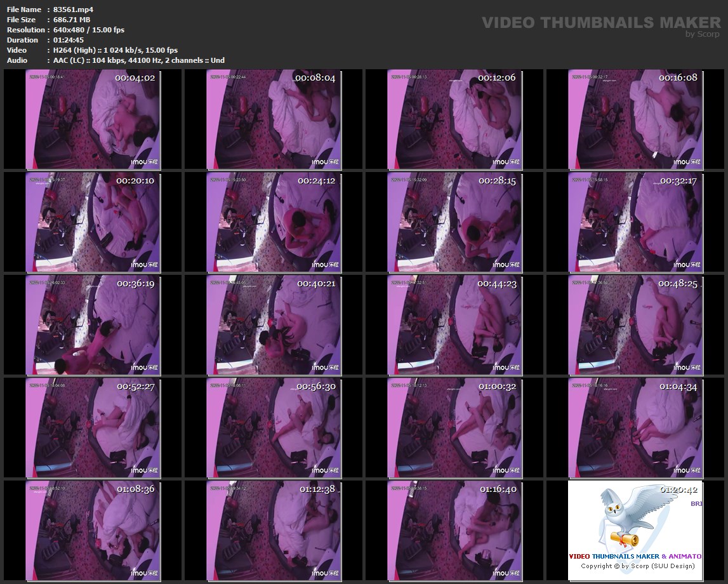728x584 pixels.
Task: Open the frame at 00:28:15
Action: 454,222
